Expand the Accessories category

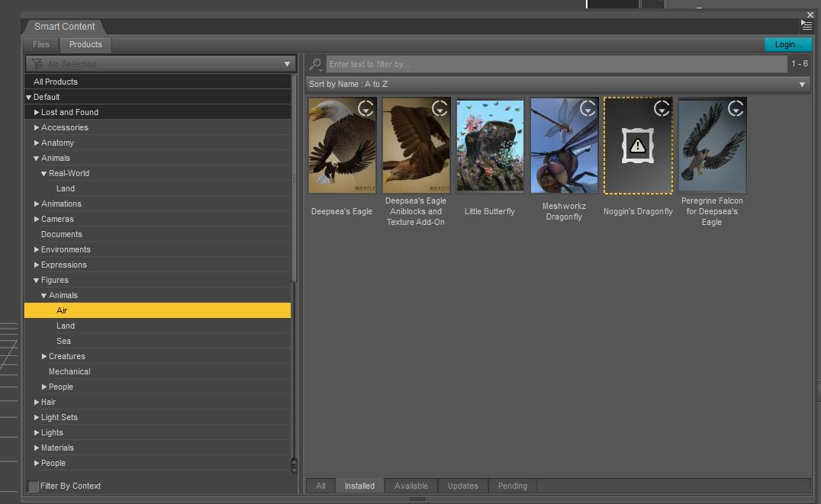pyautogui.click(x=37, y=127)
